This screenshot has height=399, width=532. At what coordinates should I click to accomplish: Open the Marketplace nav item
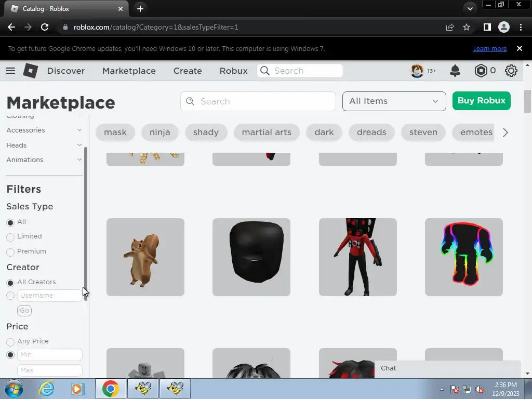129,71
